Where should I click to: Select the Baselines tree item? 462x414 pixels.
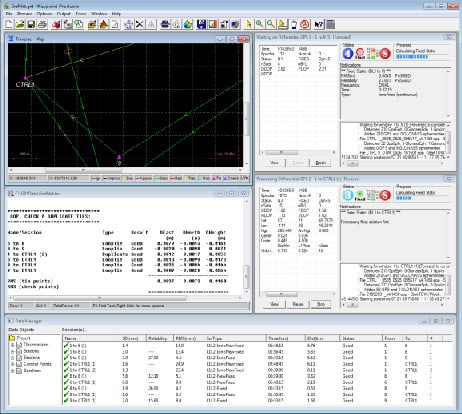(x=32, y=371)
